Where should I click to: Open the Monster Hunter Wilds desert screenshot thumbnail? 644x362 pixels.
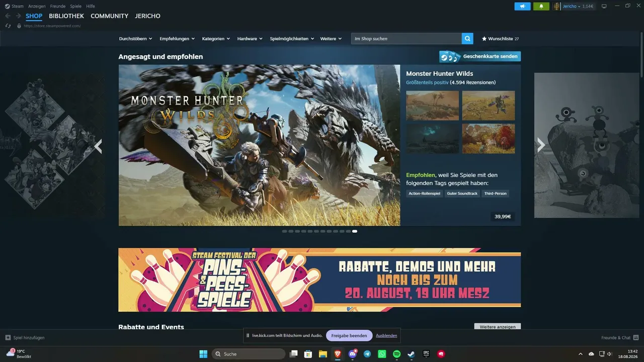point(433,106)
